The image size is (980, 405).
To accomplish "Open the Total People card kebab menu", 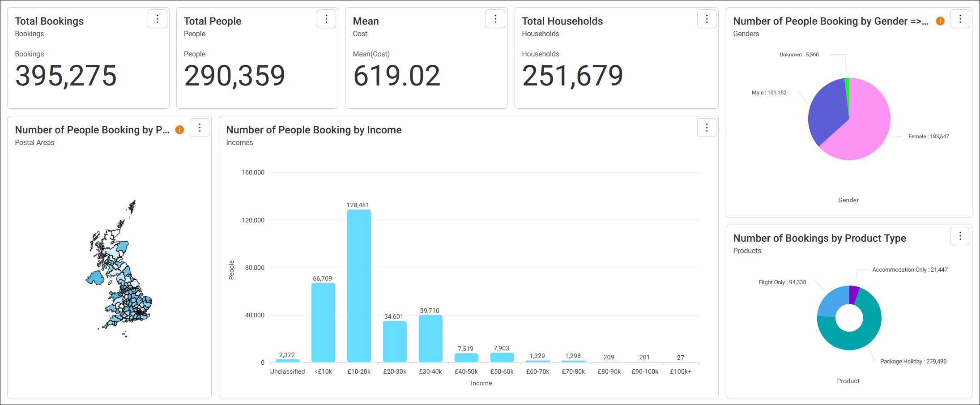I will 326,19.
